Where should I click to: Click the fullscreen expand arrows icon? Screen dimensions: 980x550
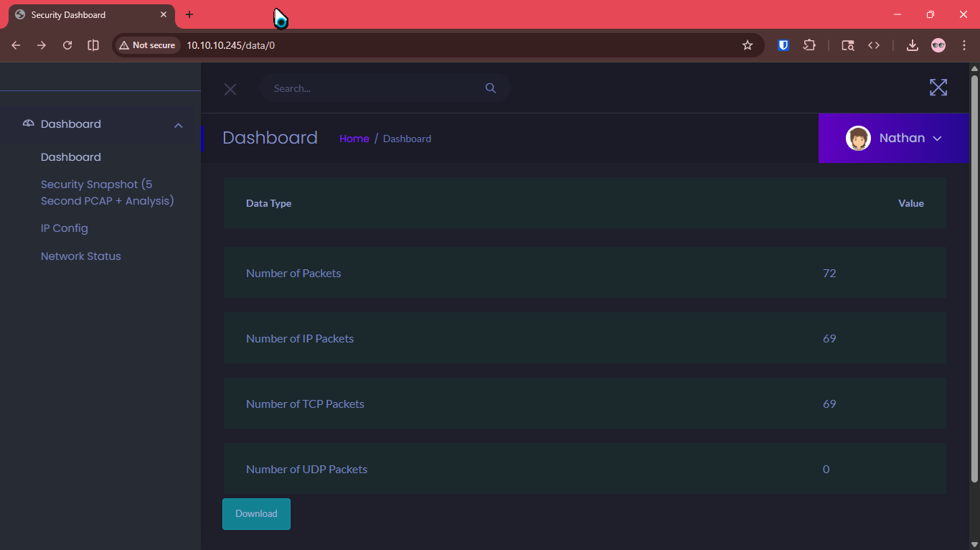[938, 88]
